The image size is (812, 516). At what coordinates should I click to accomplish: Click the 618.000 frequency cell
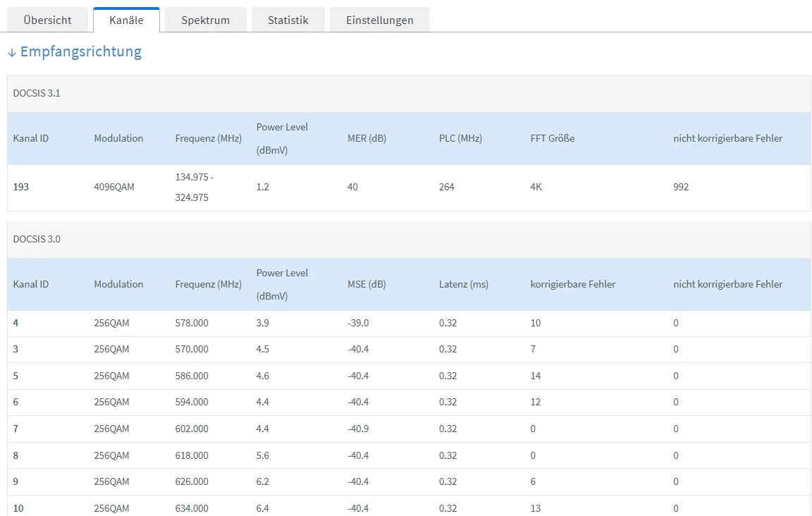click(192, 455)
